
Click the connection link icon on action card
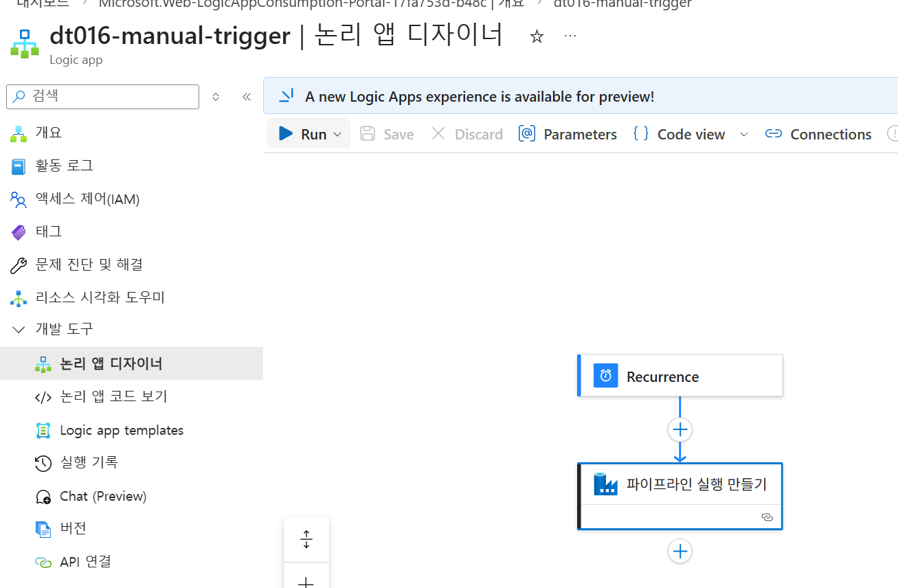(x=768, y=517)
